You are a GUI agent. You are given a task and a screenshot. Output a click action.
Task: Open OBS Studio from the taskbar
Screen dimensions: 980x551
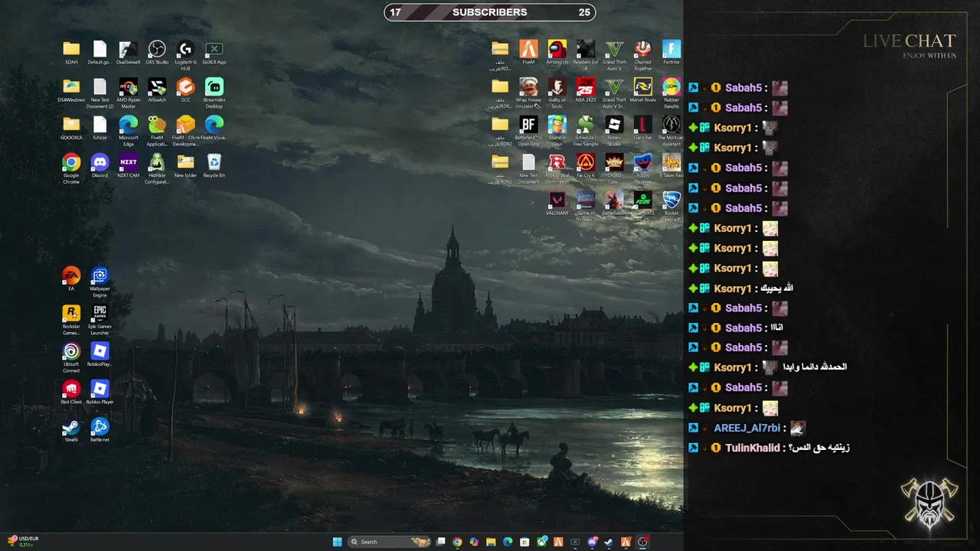pos(642,542)
